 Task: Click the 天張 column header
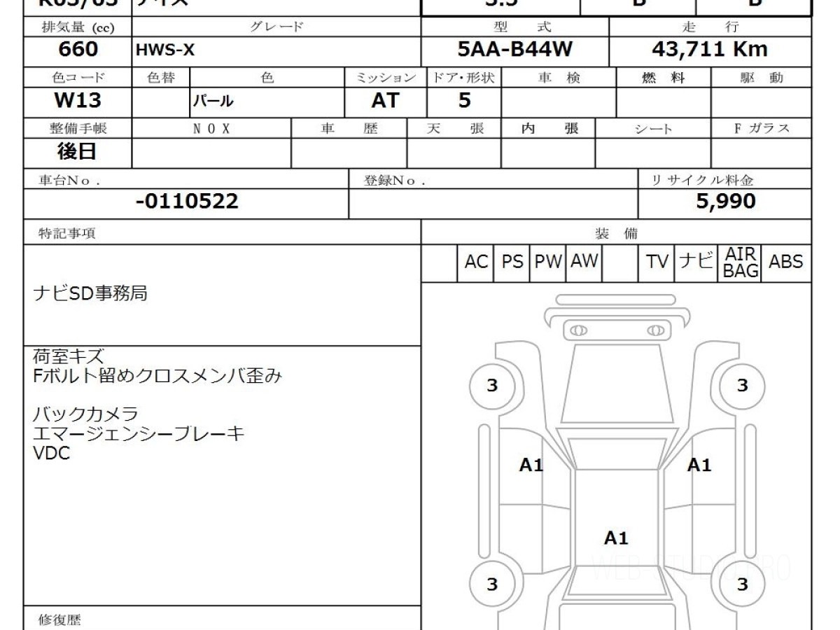pos(454,129)
